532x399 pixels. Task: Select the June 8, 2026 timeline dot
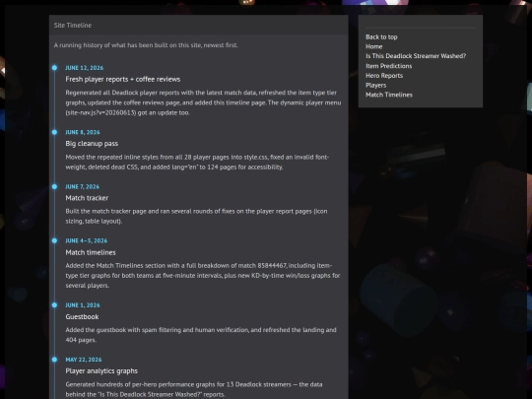point(54,132)
